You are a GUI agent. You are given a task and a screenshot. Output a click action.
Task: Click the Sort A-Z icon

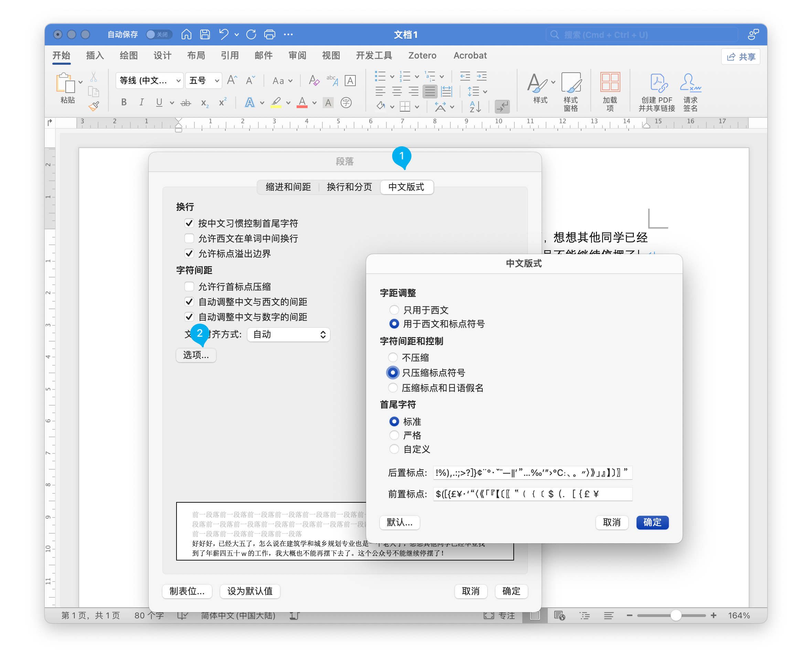[475, 106]
